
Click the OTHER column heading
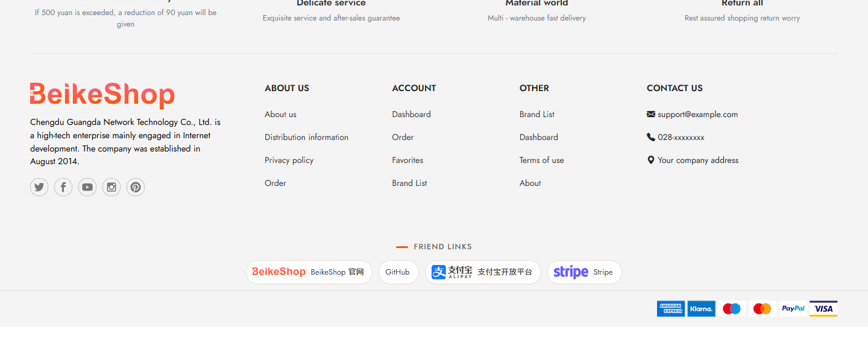tap(534, 88)
